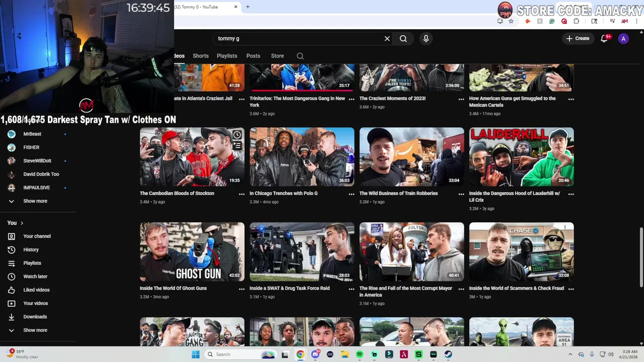The width and height of the screenshot is (644, 362).
Task: Go to Your channel in sidebar
Action: point(38,236)
